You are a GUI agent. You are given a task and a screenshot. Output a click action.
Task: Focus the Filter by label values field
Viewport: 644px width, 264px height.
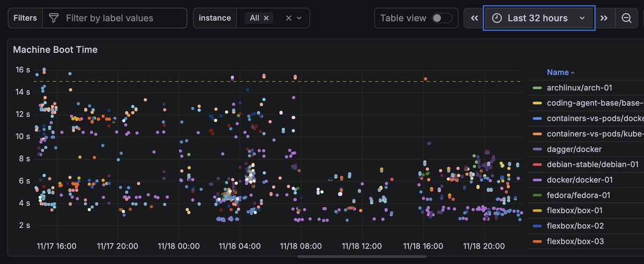click(x=115, y=18)
